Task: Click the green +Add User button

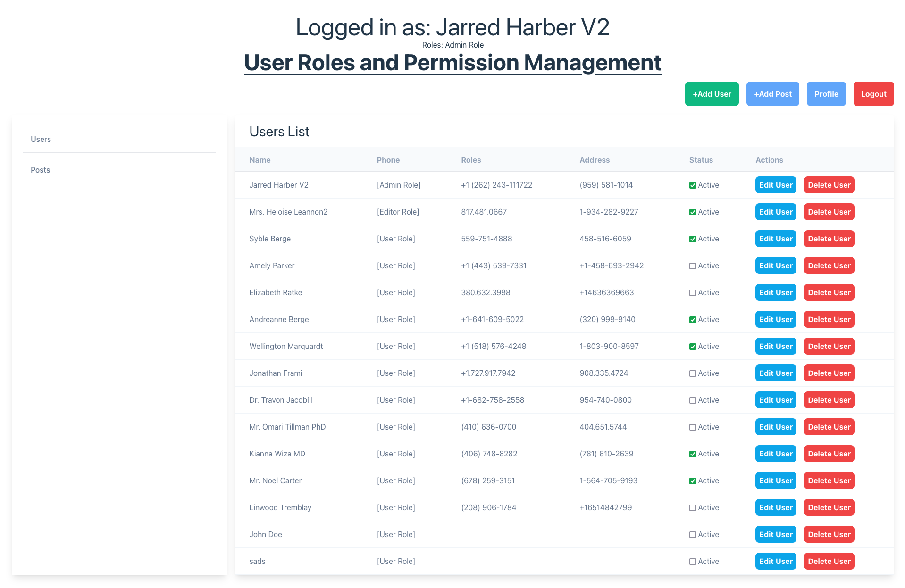Action: [712, 94]
